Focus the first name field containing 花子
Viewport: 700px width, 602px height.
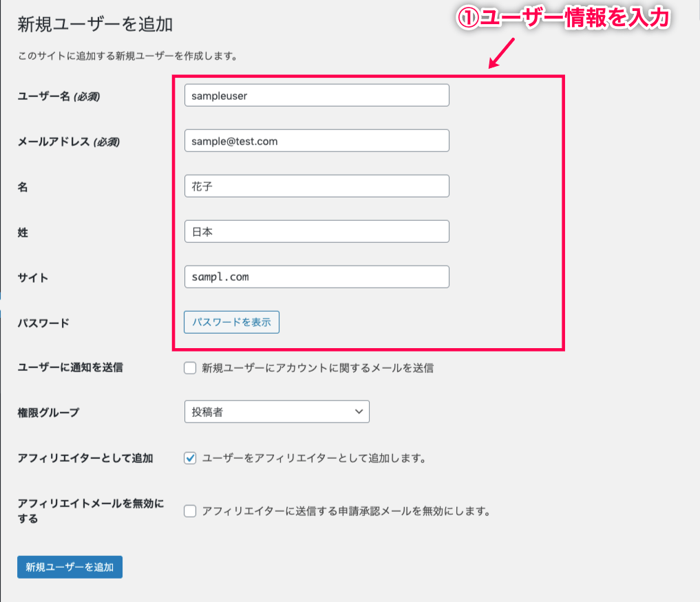pyautogui.click(x=317, y=186)
